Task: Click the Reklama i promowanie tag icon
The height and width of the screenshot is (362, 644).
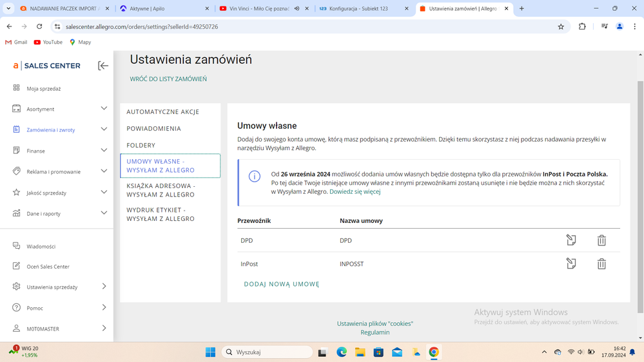Action: [x=16, y=171]
